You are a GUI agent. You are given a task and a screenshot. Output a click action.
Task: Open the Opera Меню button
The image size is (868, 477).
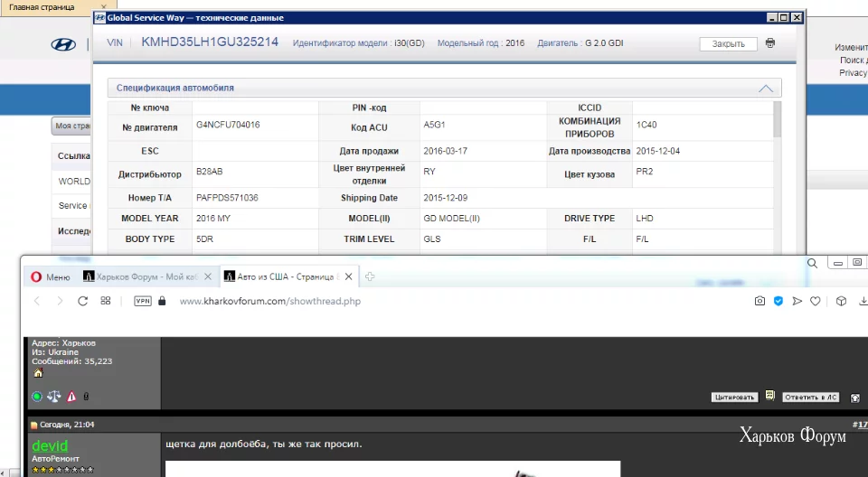click(51, 276)
